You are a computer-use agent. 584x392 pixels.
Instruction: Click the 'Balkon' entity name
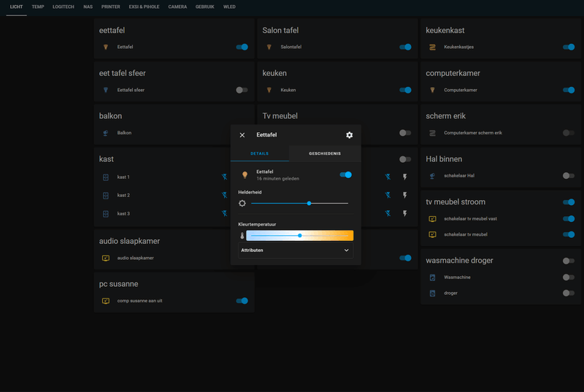(124, 133)
